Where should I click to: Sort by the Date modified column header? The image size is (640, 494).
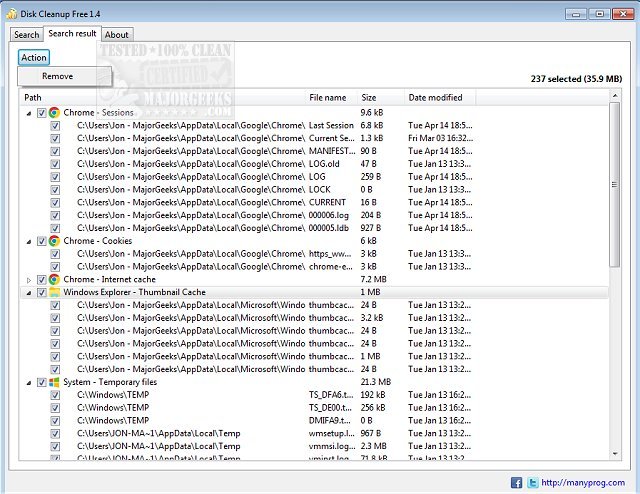pos(440,98)
